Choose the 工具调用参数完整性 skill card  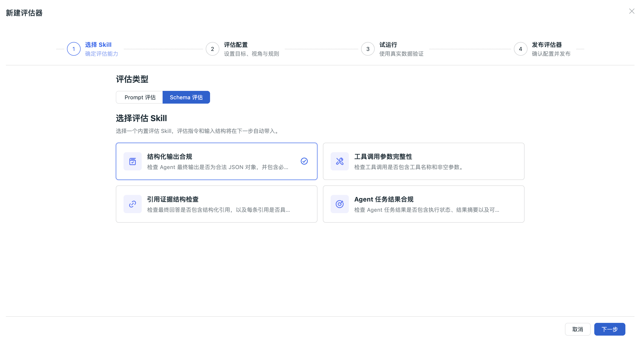click(x=424, y=161)
